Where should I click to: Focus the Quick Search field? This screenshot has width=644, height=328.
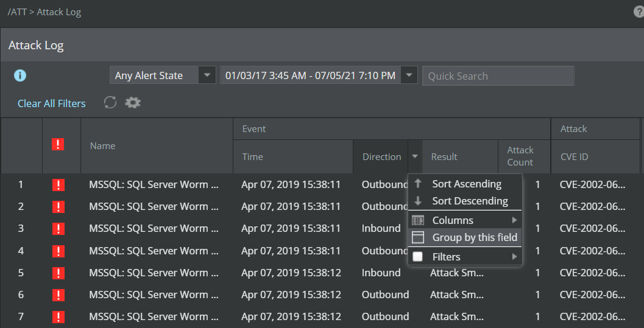(x=498, y=76)
